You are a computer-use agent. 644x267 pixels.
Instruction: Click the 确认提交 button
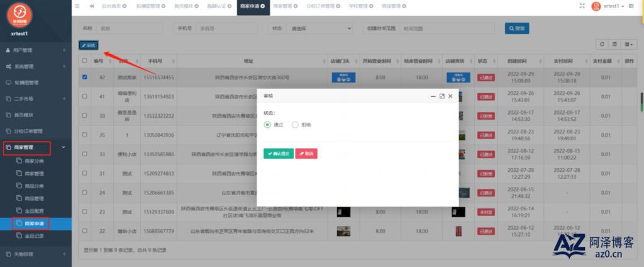[x=279, y=154]
